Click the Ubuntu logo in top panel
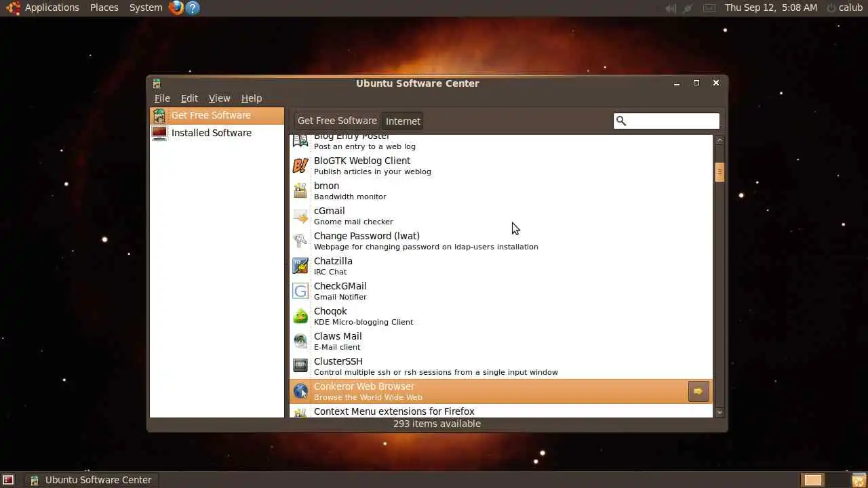 pos(13,7)
